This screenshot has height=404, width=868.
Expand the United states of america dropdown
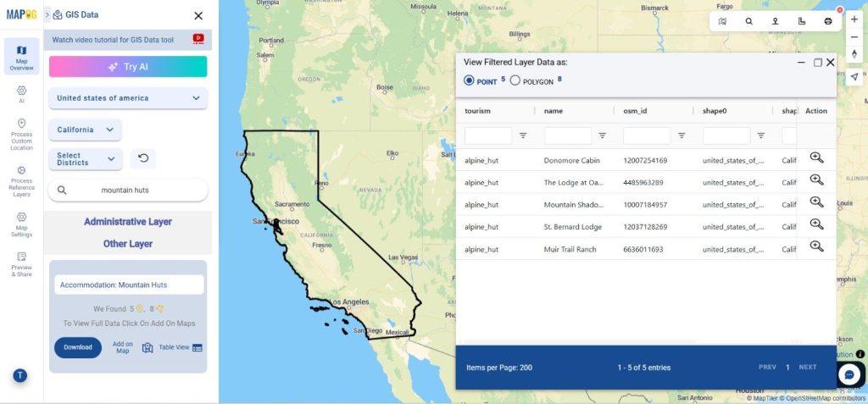point(127,98)
